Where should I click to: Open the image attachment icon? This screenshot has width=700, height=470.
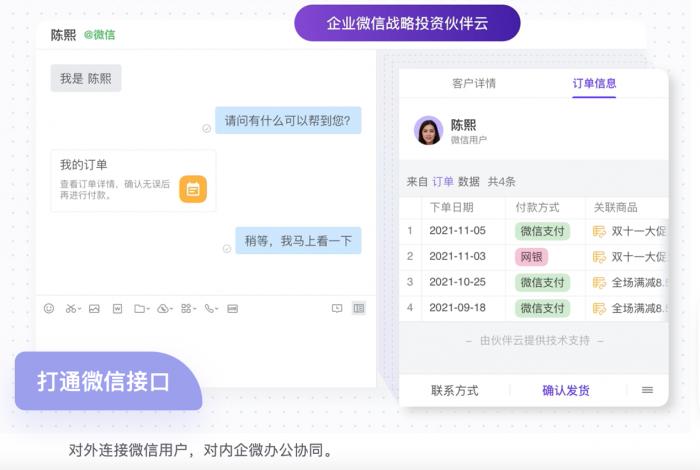[94, 308]
